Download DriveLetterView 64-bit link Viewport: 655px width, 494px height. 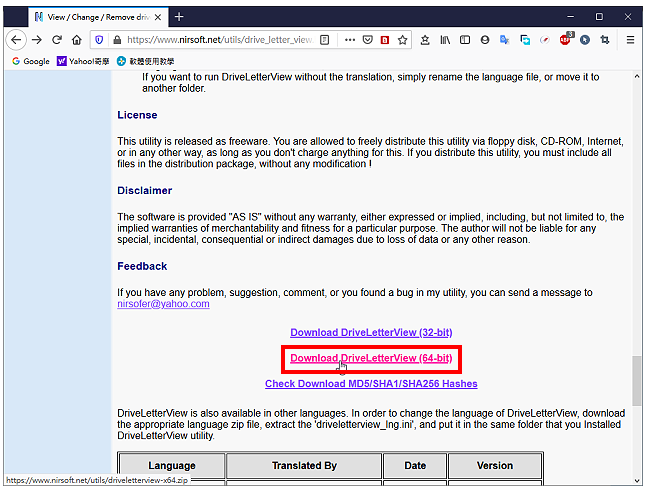pos(371,358)
